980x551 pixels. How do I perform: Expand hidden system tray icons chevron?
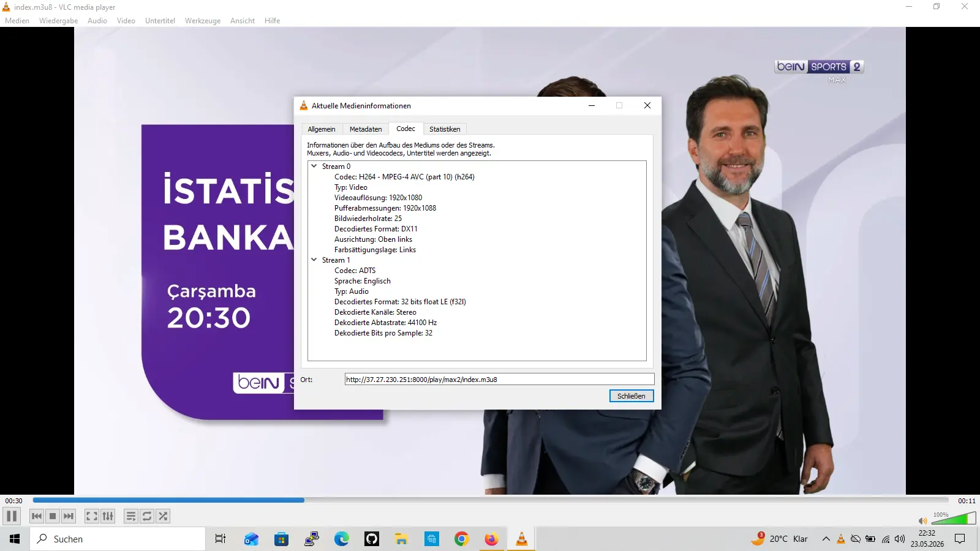point(826,539)
